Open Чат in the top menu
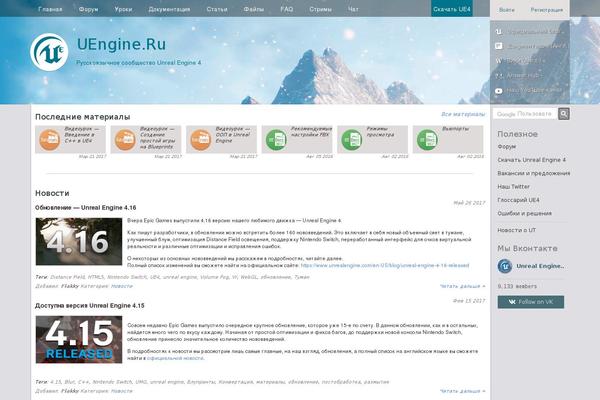 [x=353, y=9]
